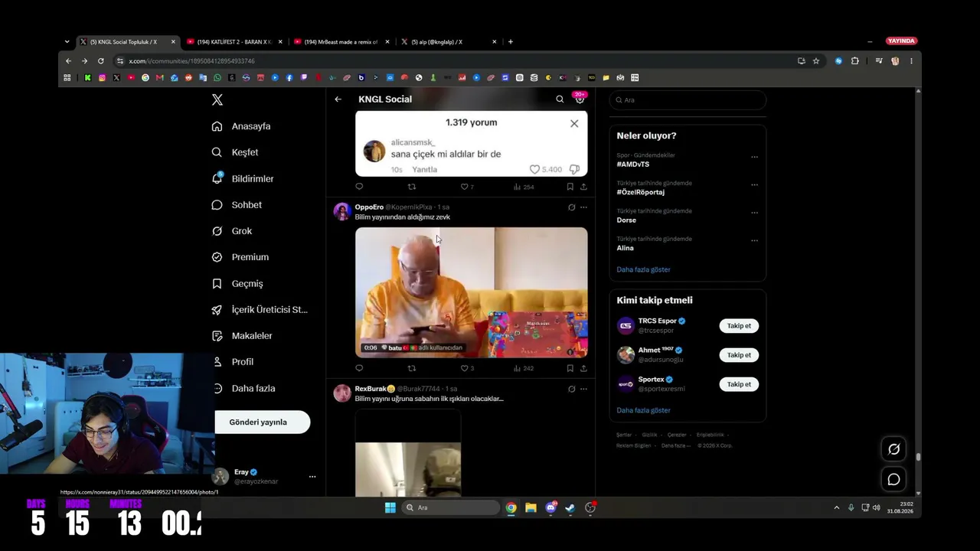Like the alicansmsk_ comment
Viewport: 980px width, 551px height.
click(x=534, y=169)
